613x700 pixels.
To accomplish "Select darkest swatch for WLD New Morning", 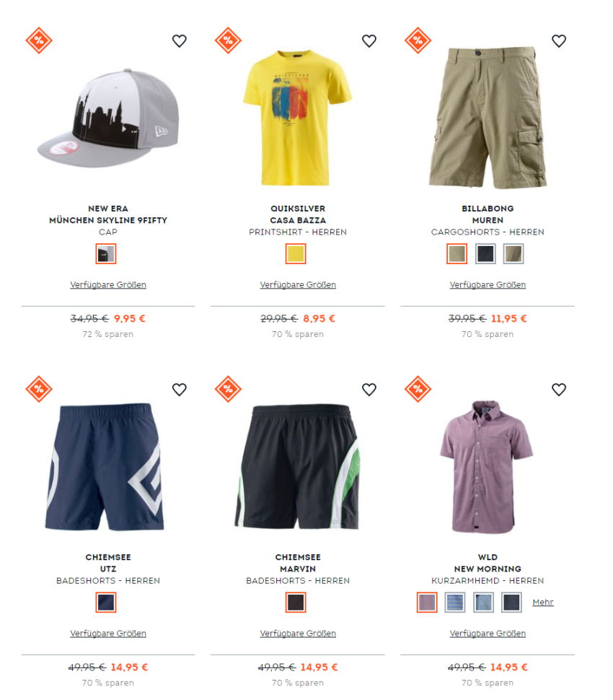I will [x=511, y=603].
